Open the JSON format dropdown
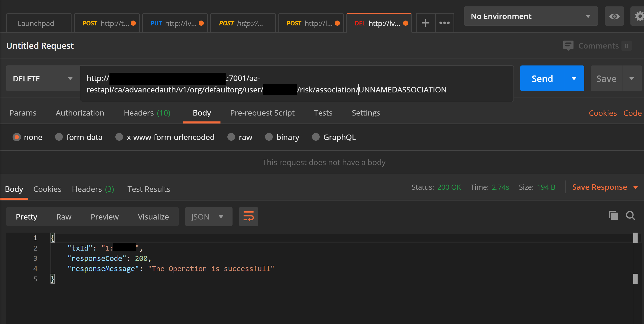 pyautogui.click(x=208, y=217)
